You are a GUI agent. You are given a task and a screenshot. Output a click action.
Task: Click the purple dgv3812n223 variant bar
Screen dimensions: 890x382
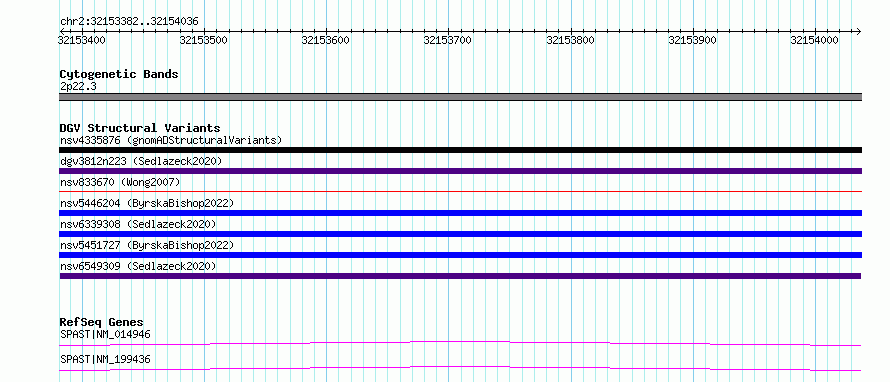click(460, 171)
